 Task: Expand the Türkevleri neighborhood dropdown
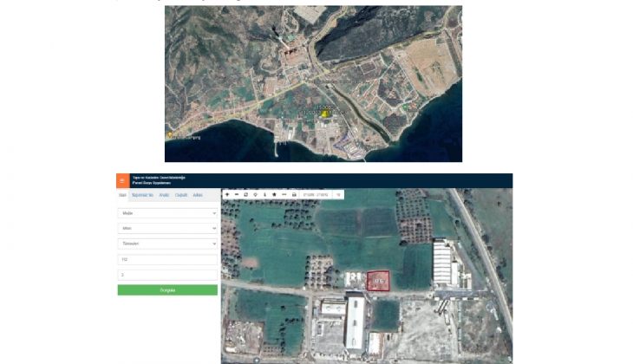coord(167,244)
